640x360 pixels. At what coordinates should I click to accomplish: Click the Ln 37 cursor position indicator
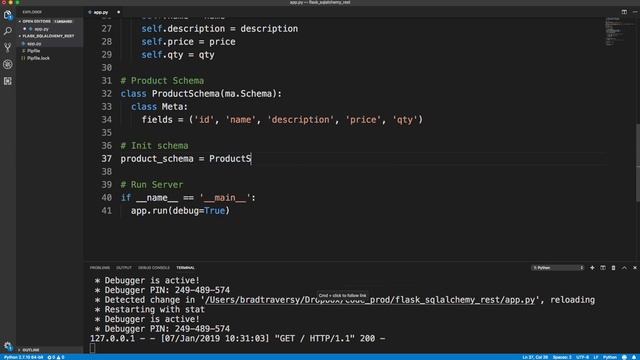[535, 357]
